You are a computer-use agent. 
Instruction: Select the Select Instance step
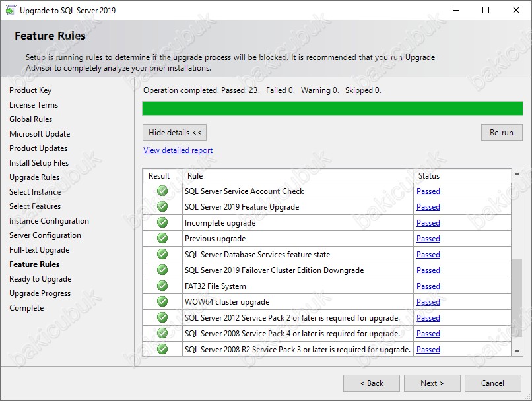tap(35, 192)
